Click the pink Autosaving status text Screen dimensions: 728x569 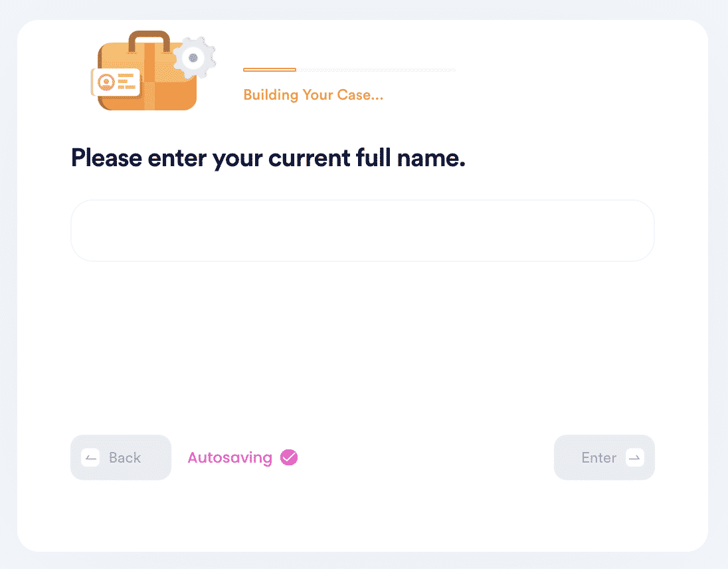(230, 458)
